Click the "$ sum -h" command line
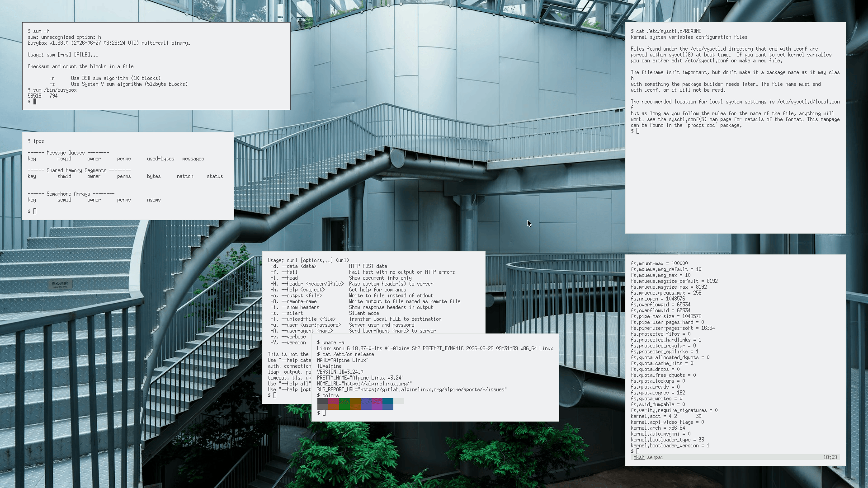Image resolution: width=868 pixels, height=488 pixels. [38, 31]
